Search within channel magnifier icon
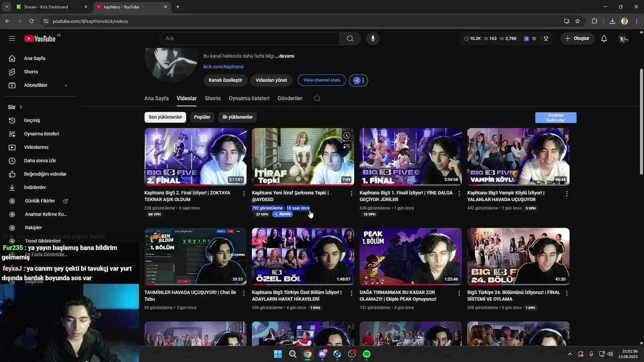Viewport: 644px width, 362px height. point(317,99)
